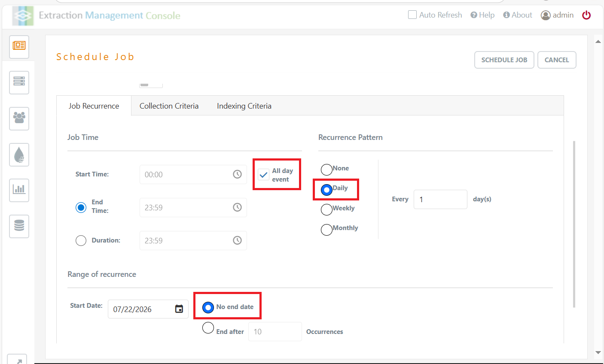The width and height of the screenshot is (604, 364).
Task: Click the expand arrow icon at sidebar bottom
Action: pyautogui.click(x=18, y=360)
